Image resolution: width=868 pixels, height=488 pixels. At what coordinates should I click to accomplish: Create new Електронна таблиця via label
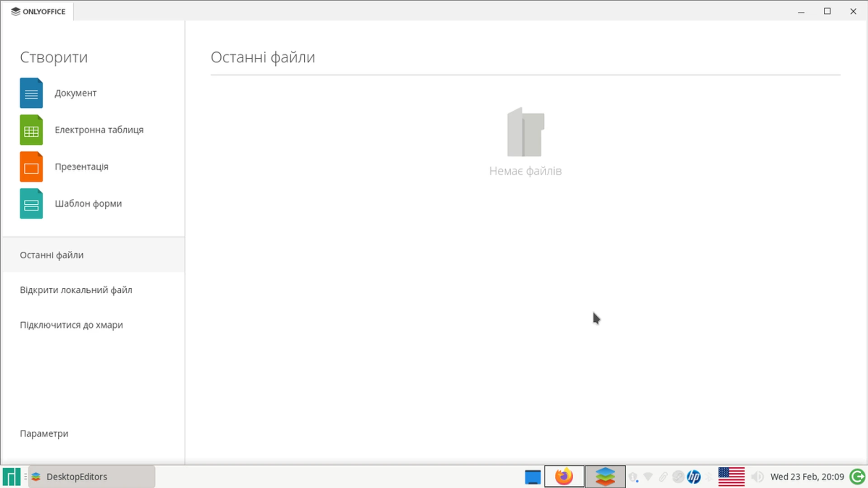99,130
